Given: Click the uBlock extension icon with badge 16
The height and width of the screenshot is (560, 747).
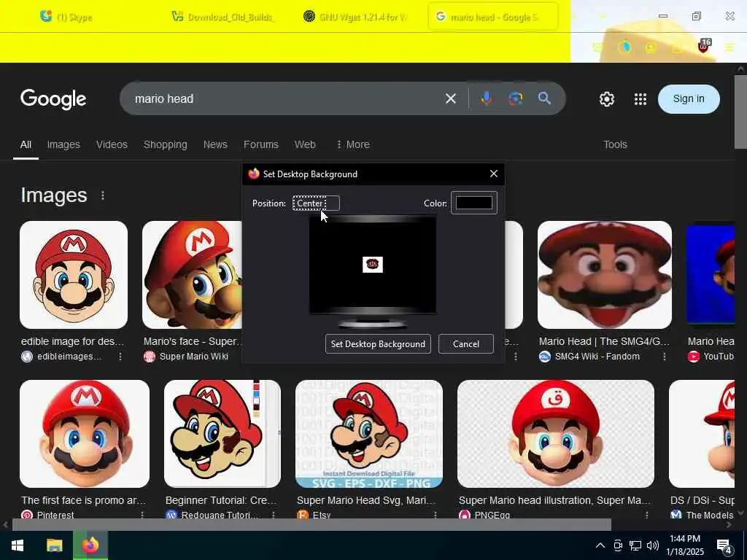Looking at the screenshot, I should [704, 46].
